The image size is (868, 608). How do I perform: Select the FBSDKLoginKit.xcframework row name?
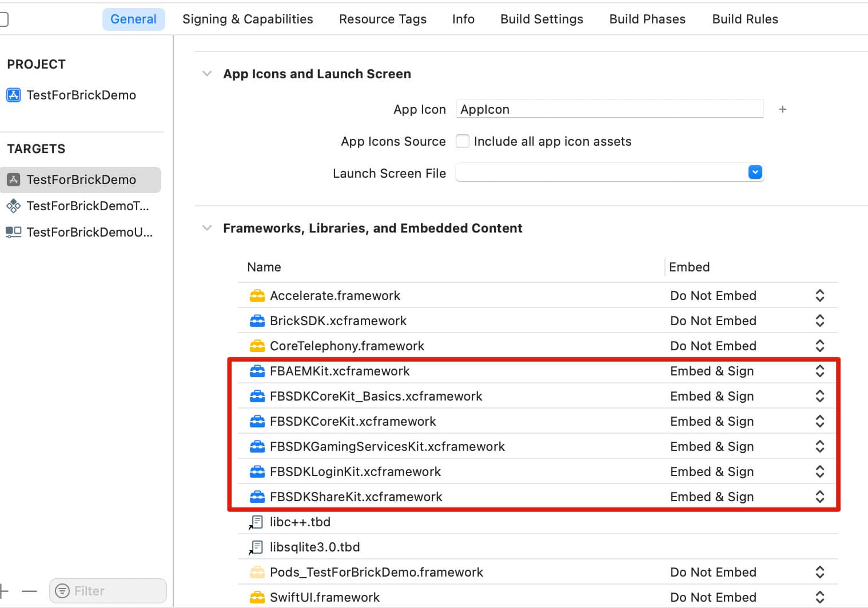tap(355, 471)
